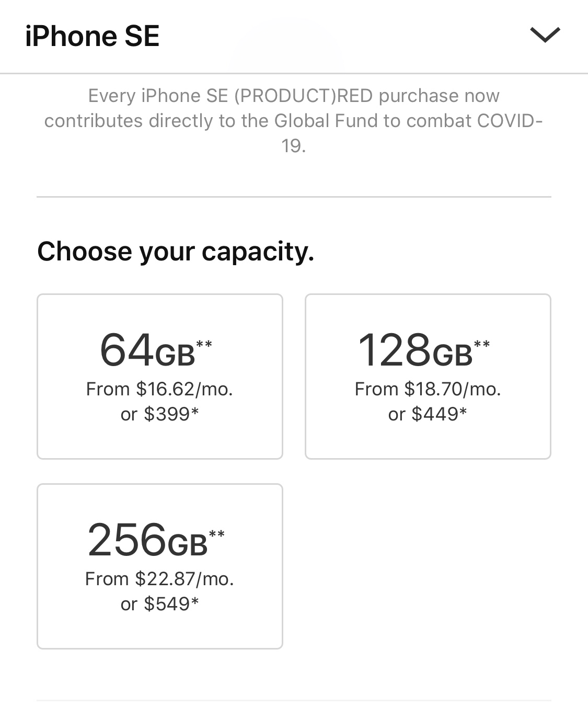Click the $549 full price text
588x706 pixels.
coord(159,604)
